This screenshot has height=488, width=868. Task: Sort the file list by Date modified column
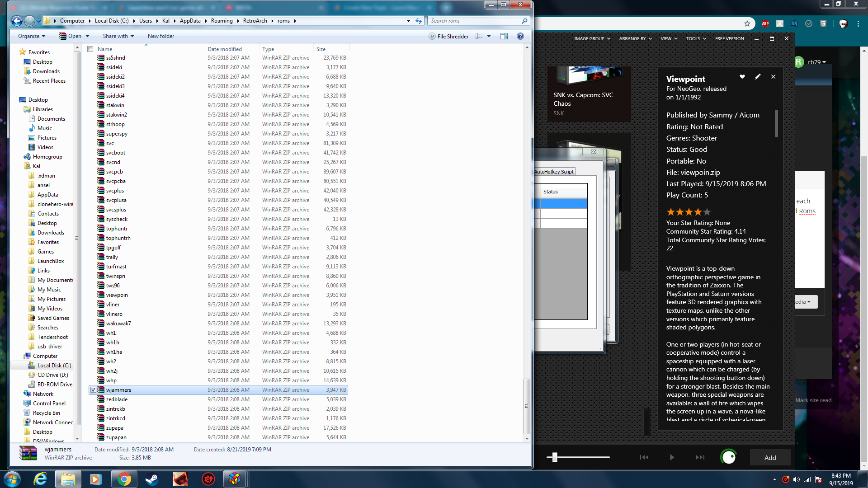point(231,49)
